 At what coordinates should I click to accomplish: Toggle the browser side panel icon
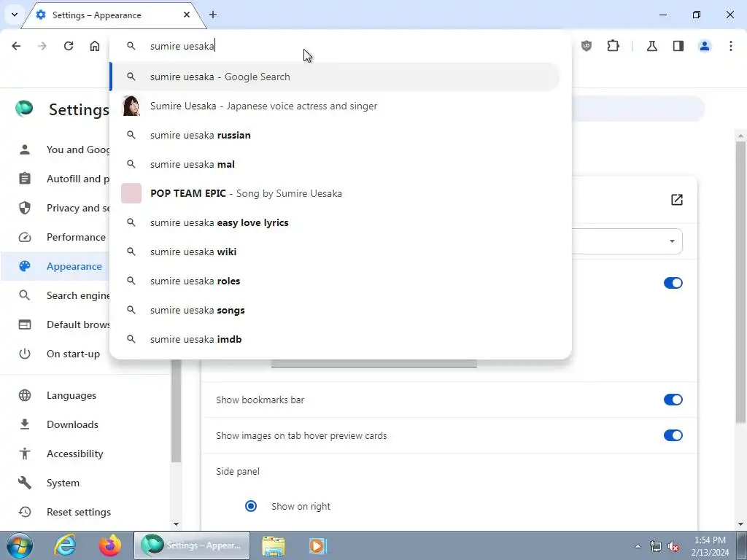pos(678,46)
